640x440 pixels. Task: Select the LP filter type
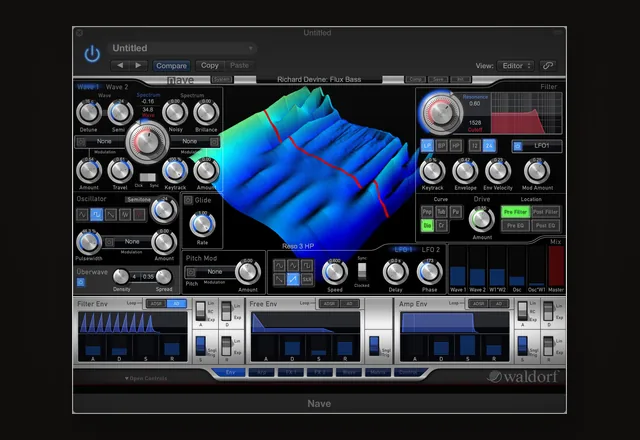click(x=427, y=146)
